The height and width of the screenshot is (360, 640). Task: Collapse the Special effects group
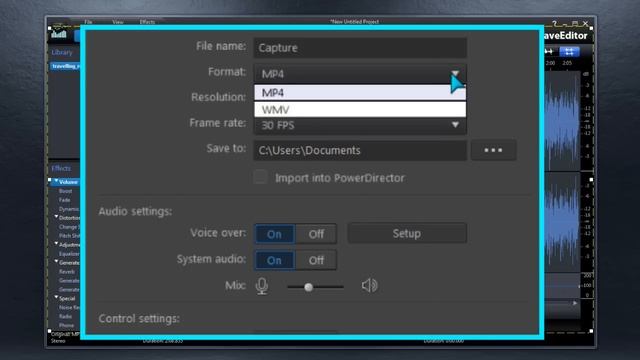(56, 298)
